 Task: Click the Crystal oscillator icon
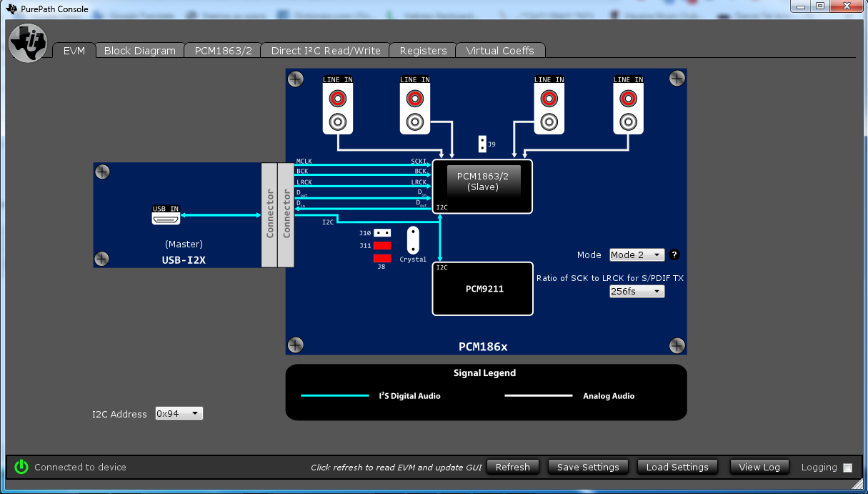[x=414, y=240]
